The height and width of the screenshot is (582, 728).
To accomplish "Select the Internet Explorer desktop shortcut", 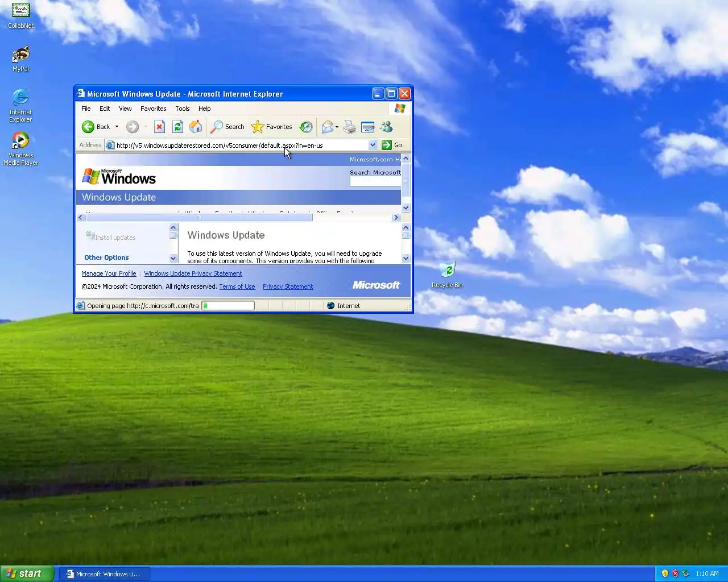I will coord(20,106).
